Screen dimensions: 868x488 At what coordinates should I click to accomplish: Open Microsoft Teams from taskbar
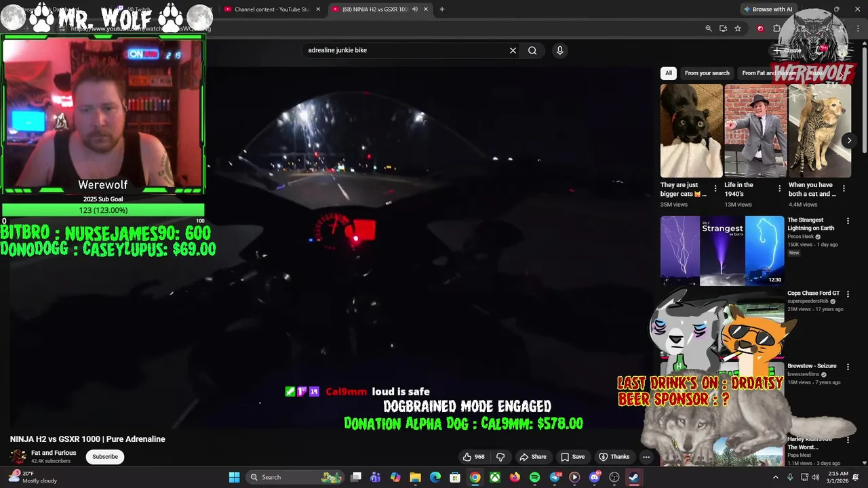coord(376,477)
